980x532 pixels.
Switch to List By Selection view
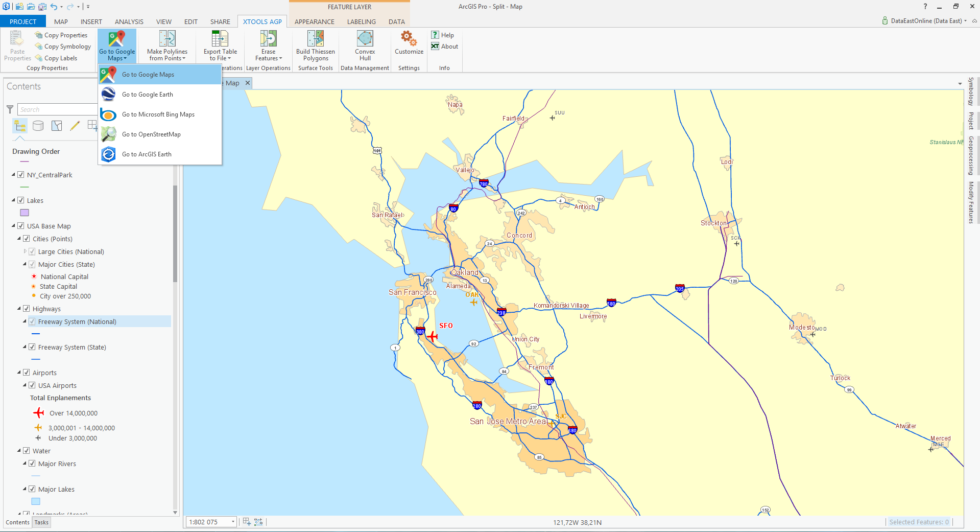pos(57,126)
